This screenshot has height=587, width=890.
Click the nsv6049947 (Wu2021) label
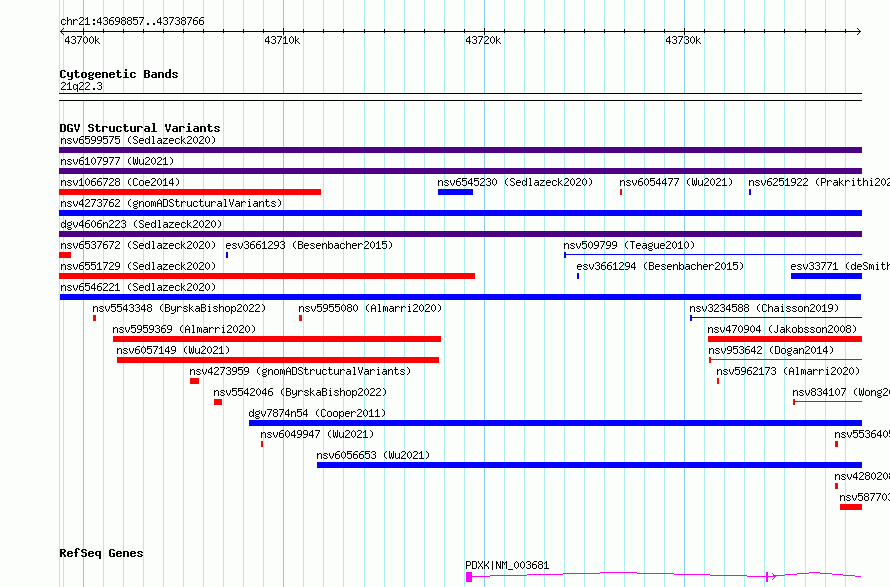(317, 434)
